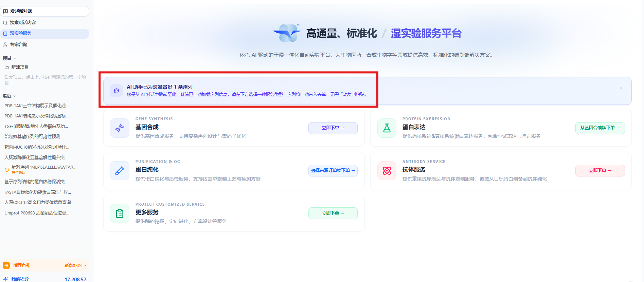
Task: Click the points value 17,208.57
Action: [75, 279]
